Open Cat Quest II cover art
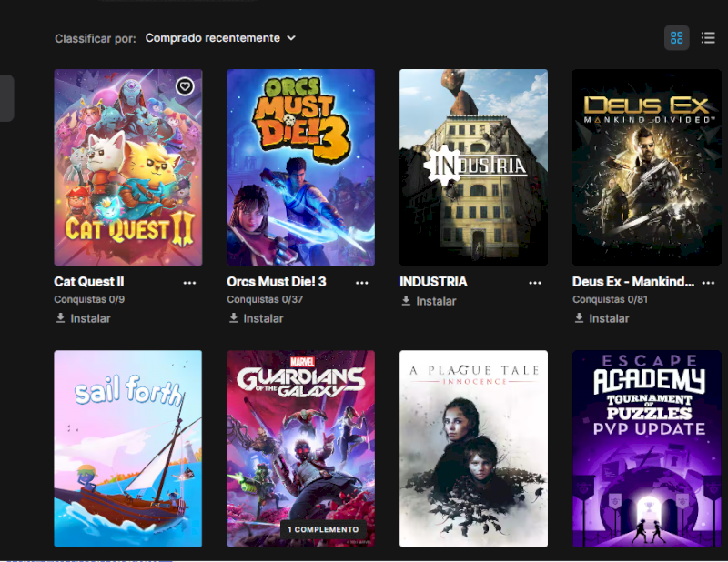Screen dimensions: 728x562 [128, 167]
